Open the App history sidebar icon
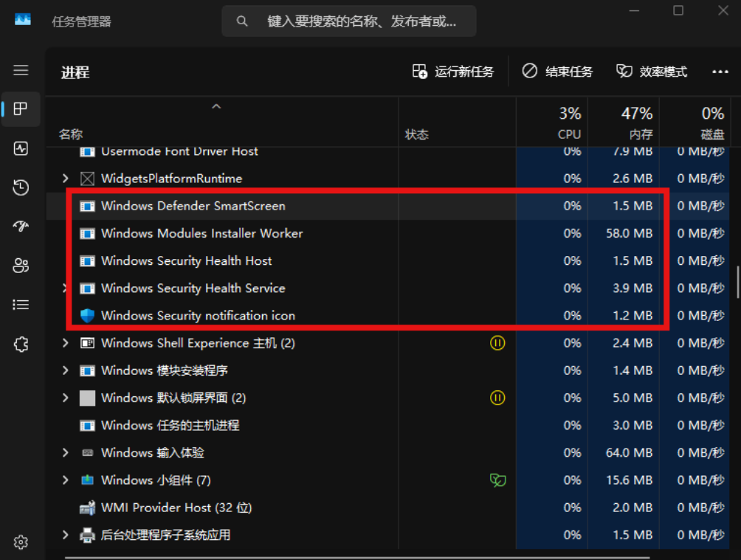Image resolution: width=741 pixels, height=560 pixels. (21, 187)
